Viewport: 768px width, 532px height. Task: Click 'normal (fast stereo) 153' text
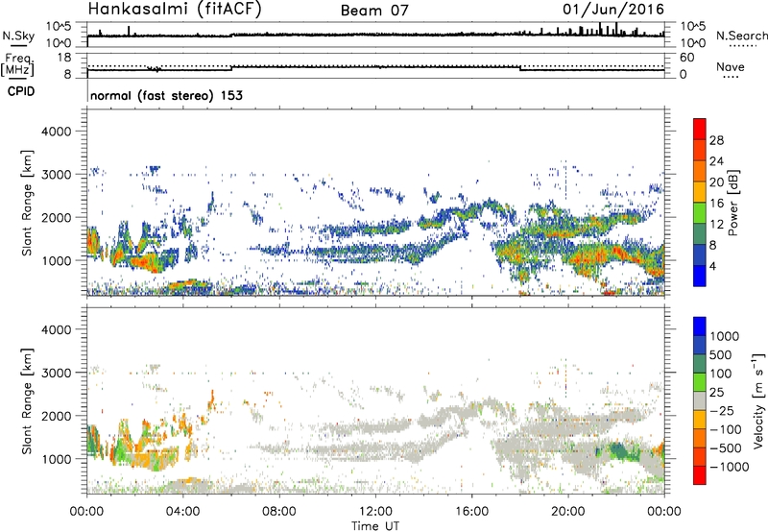click(x=166, y=95)
